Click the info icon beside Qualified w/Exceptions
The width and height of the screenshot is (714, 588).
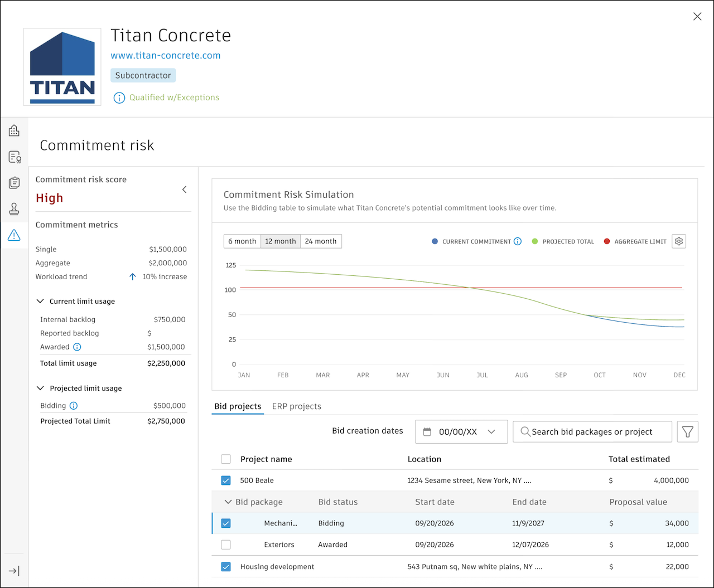(x=119, y=98)
